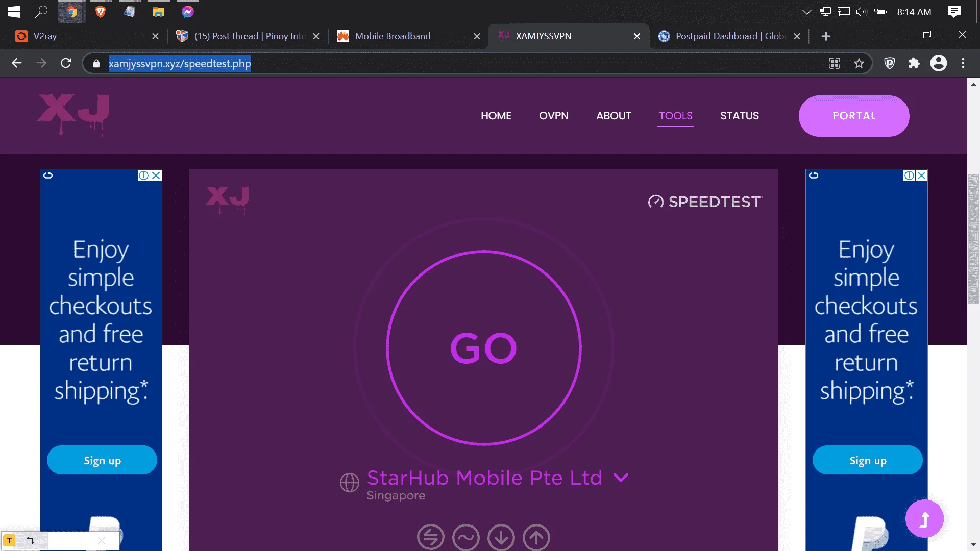Image resolution: width=980 pixels, height=551 pixels.
Task: Click Sign up in the right ad
Action: (868, 460)
